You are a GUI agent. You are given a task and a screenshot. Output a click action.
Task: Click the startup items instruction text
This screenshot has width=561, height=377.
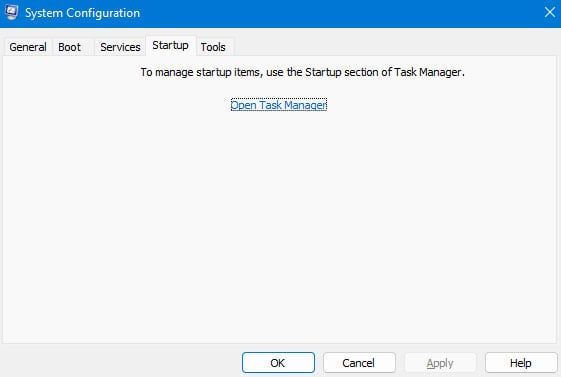pyautogui.click(x=302, y=72)
